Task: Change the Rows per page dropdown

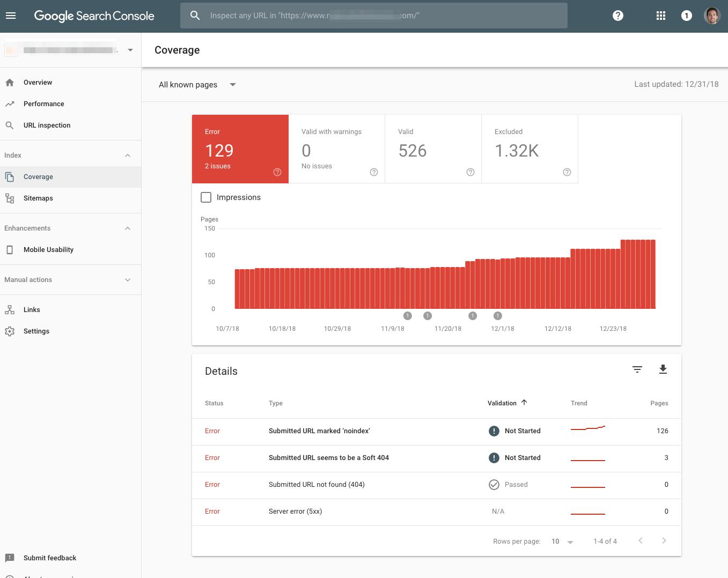Action: click(x=562, y=542)
